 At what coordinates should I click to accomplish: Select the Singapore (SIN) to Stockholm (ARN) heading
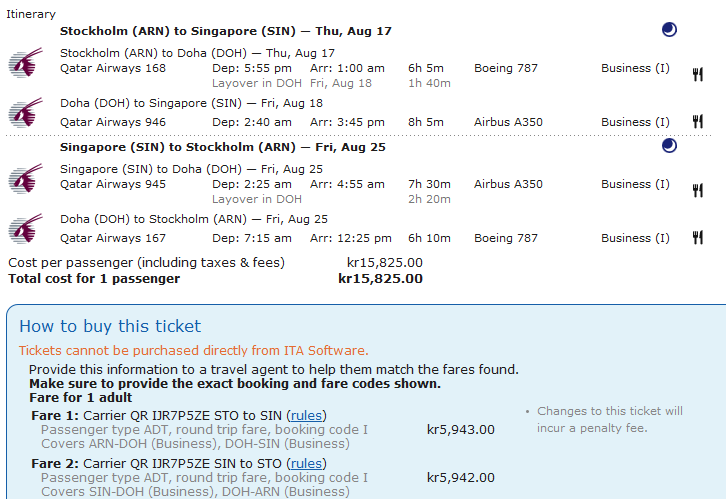click(x=224, y=147)
